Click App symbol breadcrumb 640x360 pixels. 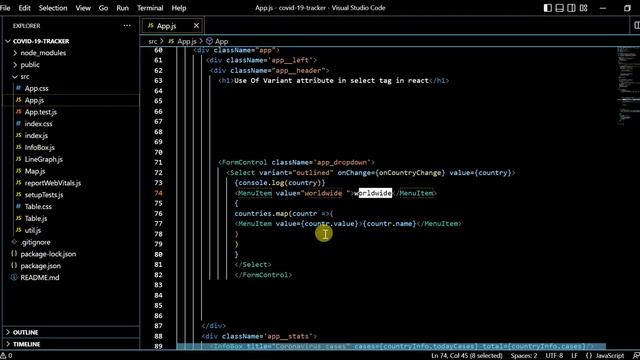coord(217,41)
